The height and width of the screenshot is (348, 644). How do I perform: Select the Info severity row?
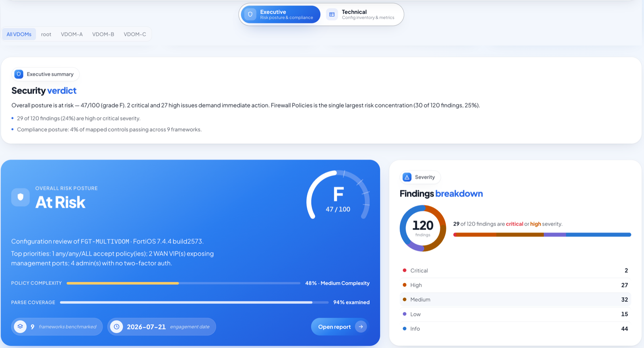click(x=515, y=329)
